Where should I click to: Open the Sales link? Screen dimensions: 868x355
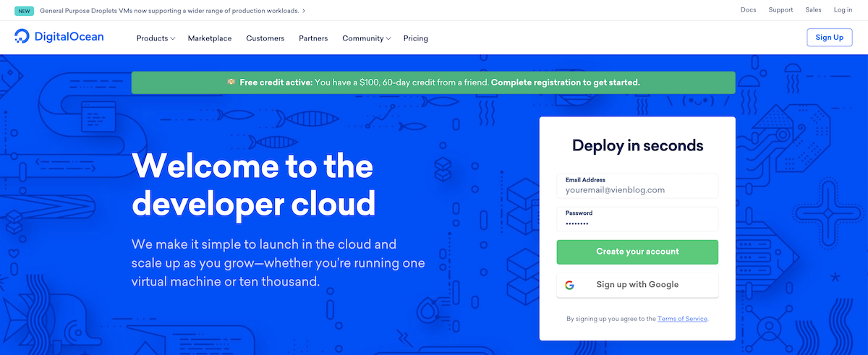coord(814,10)
